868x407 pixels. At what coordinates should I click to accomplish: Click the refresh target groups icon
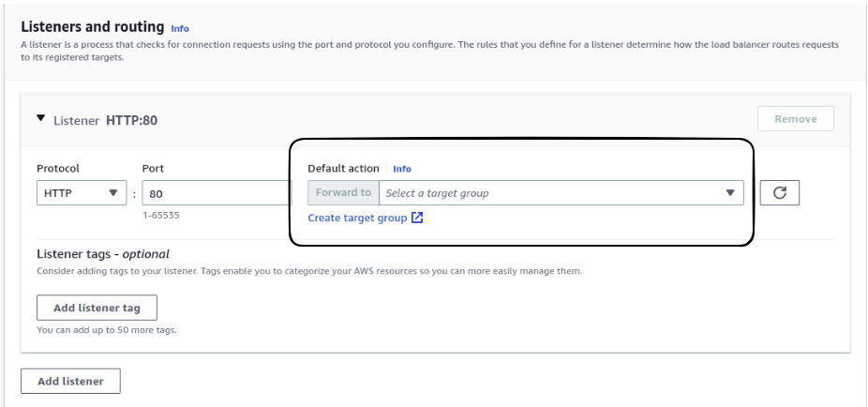tap(779, 193)
